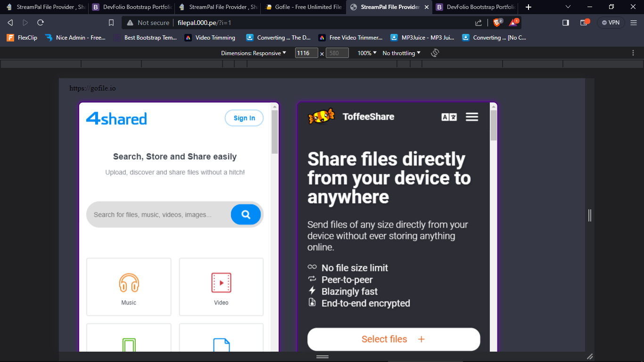Open the Nice Admin - Free bookmark

click(75, 38)
